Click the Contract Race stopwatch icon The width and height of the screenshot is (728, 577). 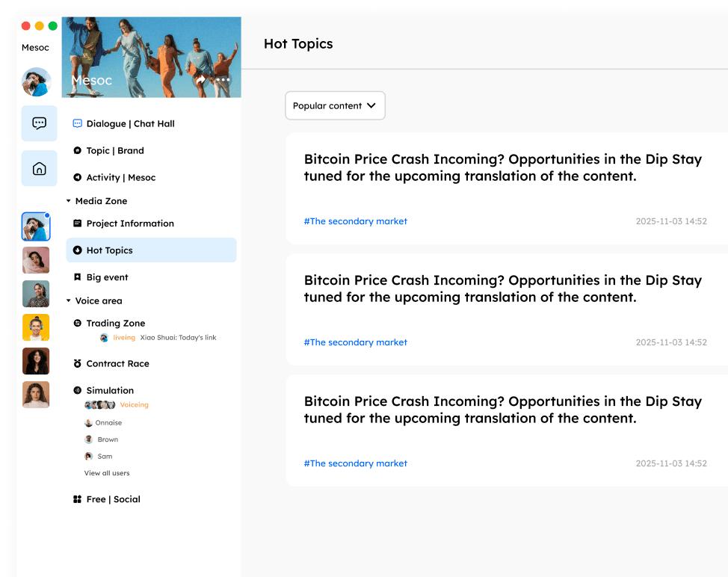[77, 364]
